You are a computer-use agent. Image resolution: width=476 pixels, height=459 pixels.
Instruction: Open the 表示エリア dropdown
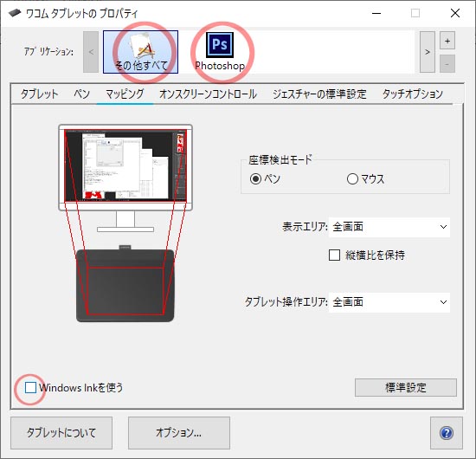[x=389, y=227]
